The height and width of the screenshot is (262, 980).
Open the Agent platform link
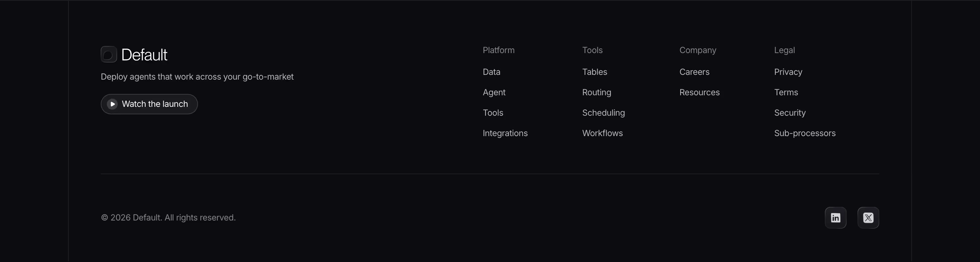494,93
